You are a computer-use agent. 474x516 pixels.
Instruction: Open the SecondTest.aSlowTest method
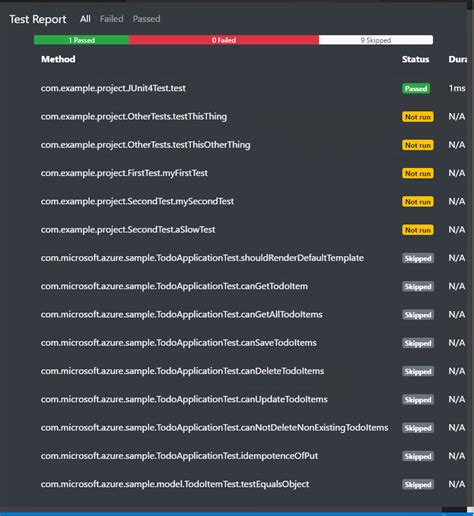coord(128,230)
